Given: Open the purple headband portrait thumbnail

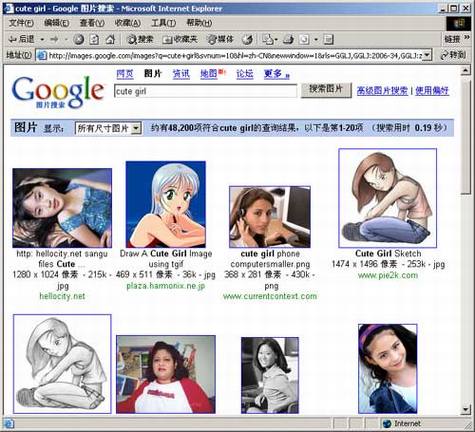Looking at the screenshot, I should [387, 369].
